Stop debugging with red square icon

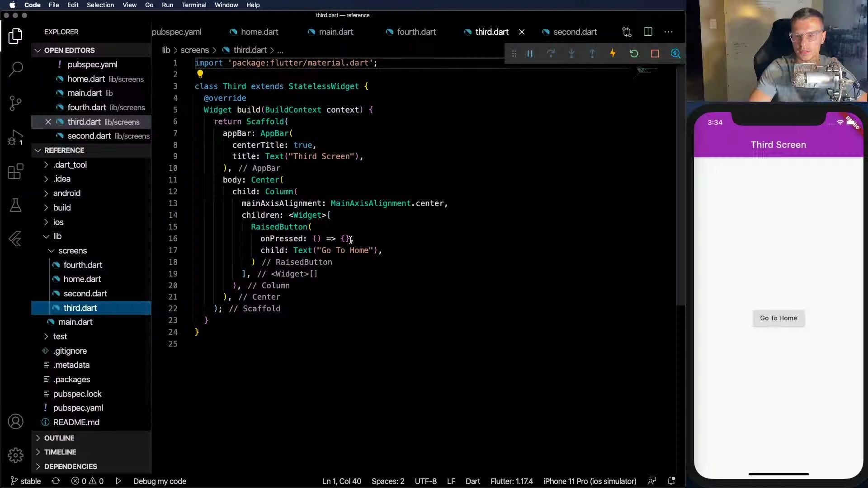pos(655,53)
